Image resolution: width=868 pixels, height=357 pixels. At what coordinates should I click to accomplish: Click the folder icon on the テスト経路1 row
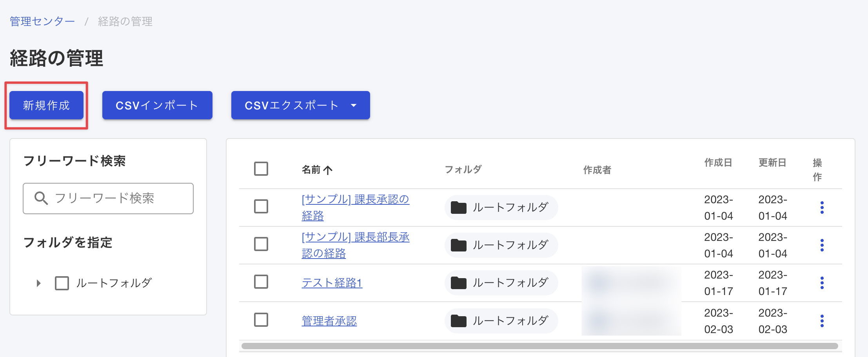click(x=459, y=282)
